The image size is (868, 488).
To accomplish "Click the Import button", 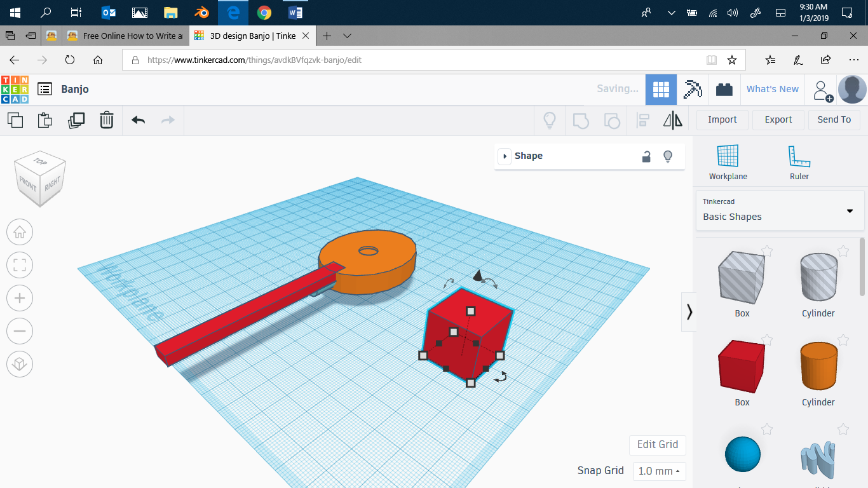I will point(722,119).
